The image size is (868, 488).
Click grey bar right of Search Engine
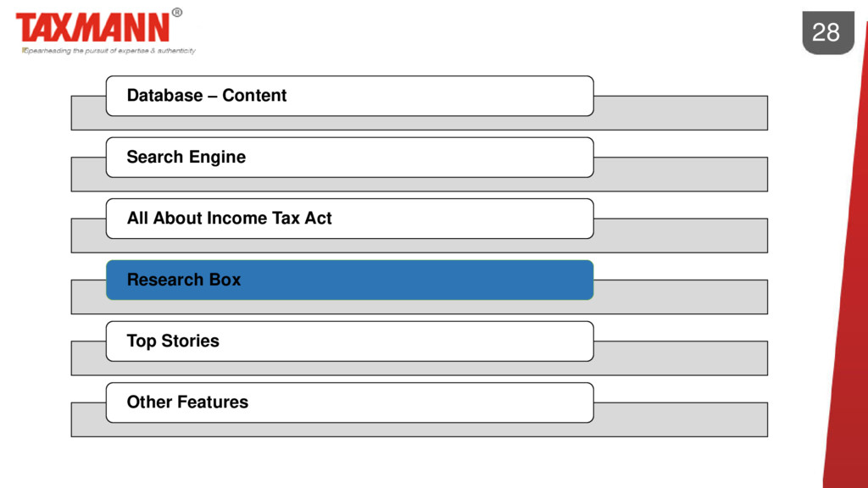(681, 175)
